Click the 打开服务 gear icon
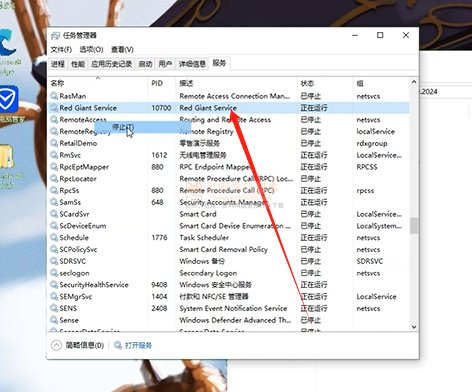472x392 pixels. 118,345
